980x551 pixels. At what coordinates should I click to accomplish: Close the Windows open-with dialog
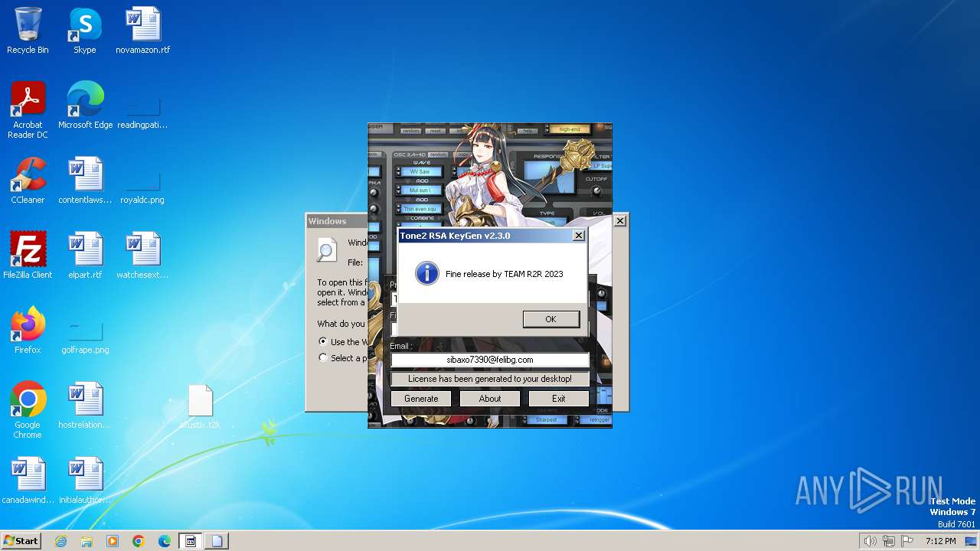(x=620, y=221)
